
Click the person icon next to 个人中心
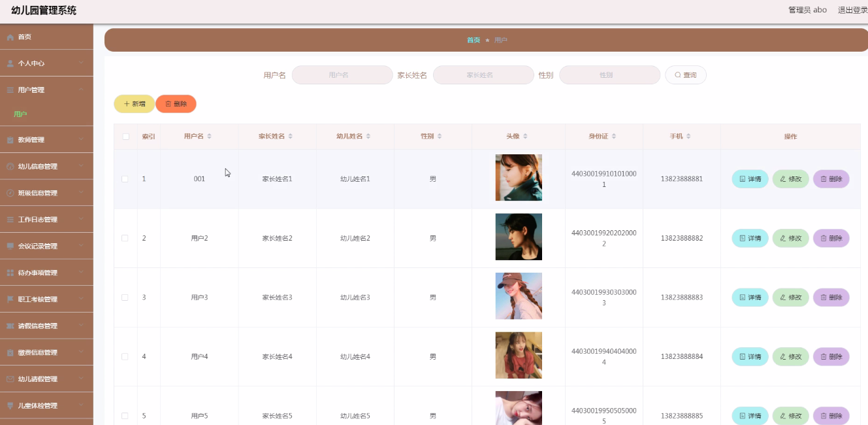click(10, 63)
